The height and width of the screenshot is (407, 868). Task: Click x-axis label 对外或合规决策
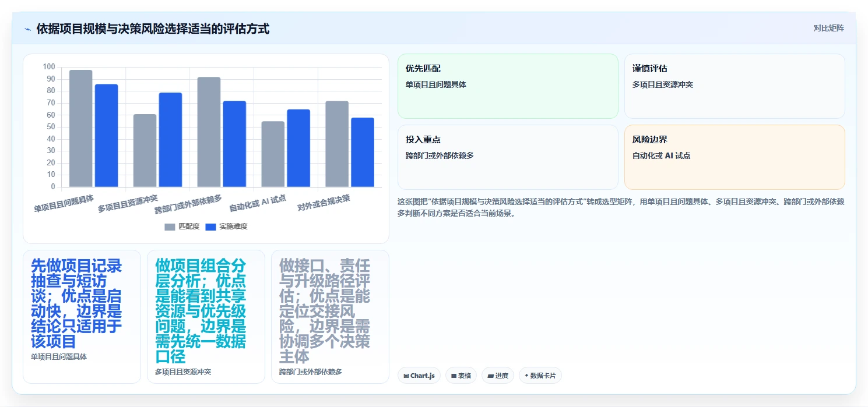click(324, 203)
